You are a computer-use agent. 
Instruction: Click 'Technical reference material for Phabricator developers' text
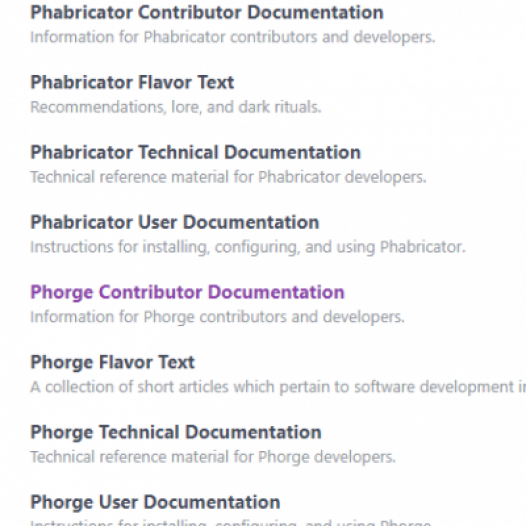[x=228, y=177]
